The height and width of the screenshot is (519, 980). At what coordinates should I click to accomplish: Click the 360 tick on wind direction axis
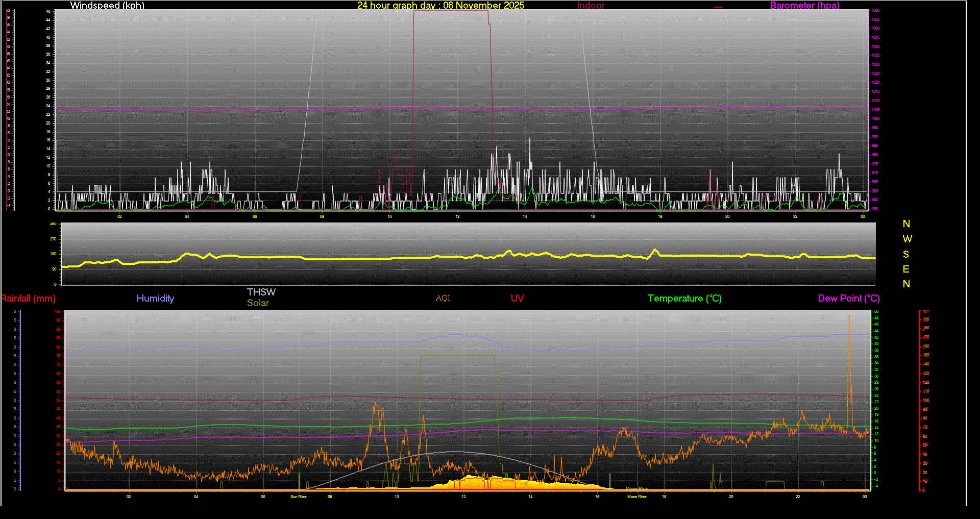[53, 224]
